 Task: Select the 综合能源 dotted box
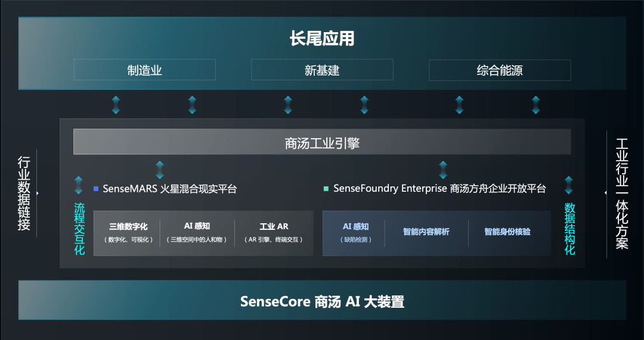pos(500,70)
